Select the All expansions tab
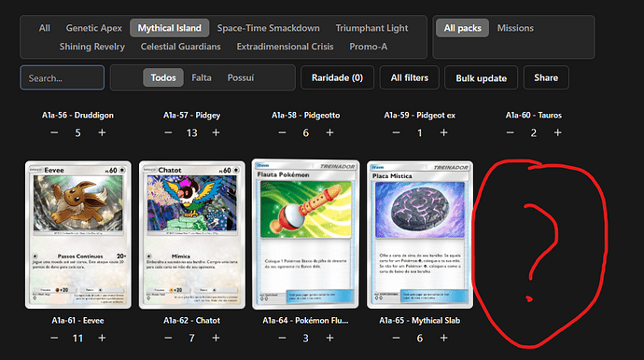This screenshot has height=360, width=644. pyautogui.click(x=45, y=28)
